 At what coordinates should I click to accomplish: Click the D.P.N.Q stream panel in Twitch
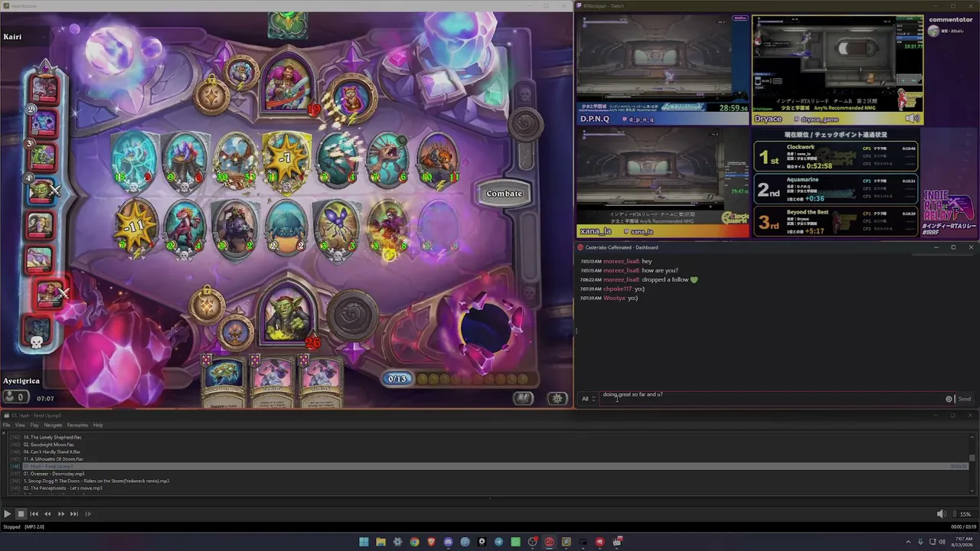pyautogui.click(x=663, y=69)
